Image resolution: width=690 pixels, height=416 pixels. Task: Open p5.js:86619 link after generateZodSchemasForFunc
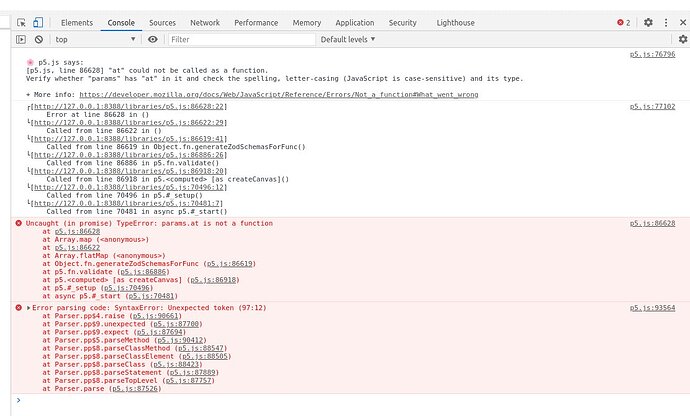click(230, 264)
